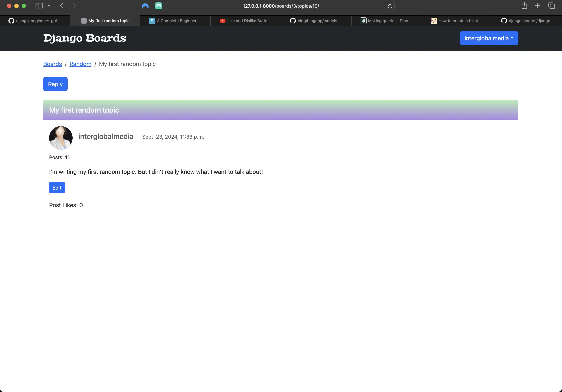Click the Django dj favicon on the Making queries tab
Screen dimensions: 562x392
tap(363, 21)
